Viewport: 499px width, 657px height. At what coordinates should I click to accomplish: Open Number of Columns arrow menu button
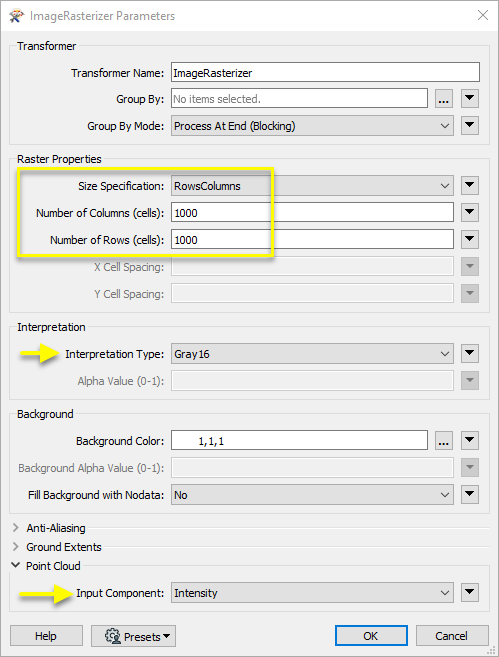pyautogui.click(x=470, y=212)
